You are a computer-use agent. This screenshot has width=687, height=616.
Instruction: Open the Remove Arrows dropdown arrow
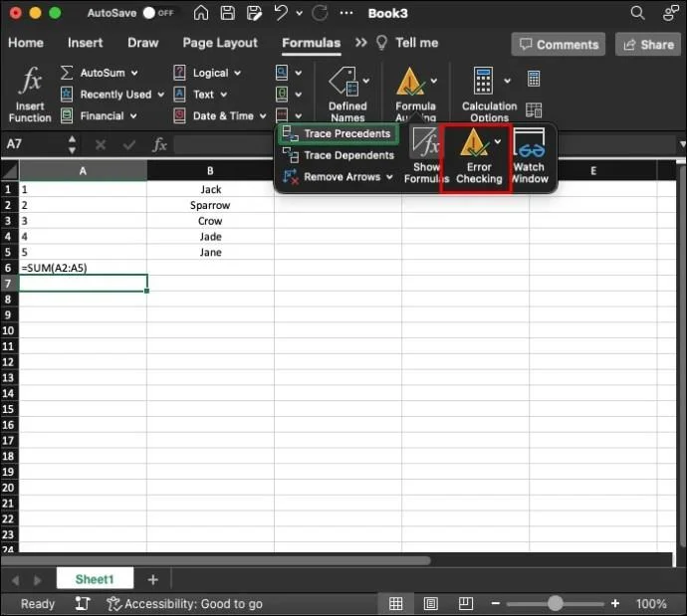point(389,177)
